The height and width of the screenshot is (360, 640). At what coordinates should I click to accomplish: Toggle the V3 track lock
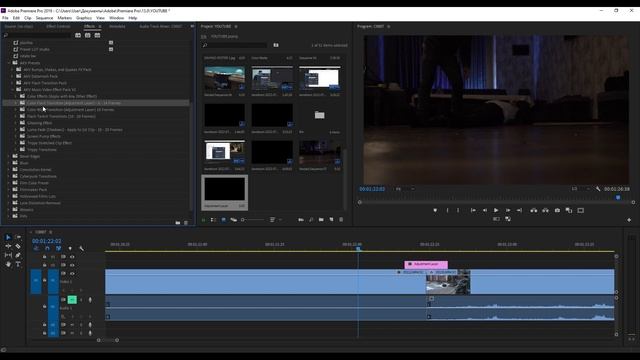pos(44,257)
